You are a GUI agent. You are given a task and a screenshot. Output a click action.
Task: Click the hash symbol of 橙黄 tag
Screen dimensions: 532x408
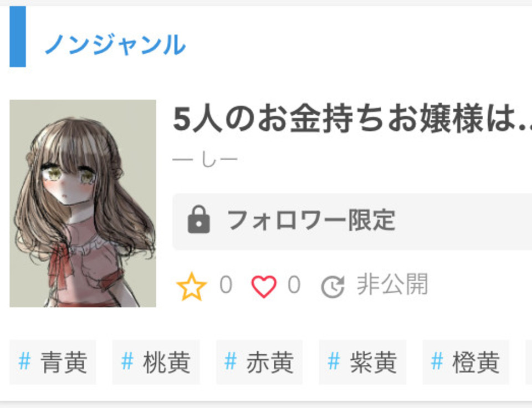click(437, 361)
